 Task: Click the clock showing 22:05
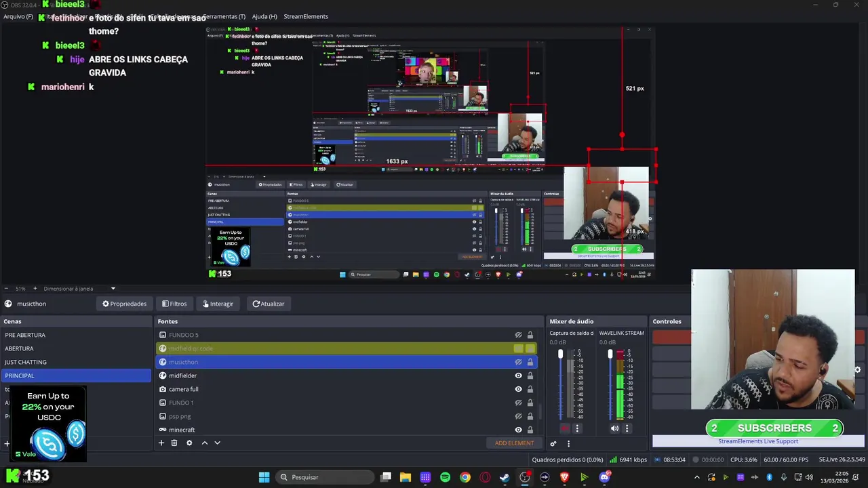click(842, 473)
